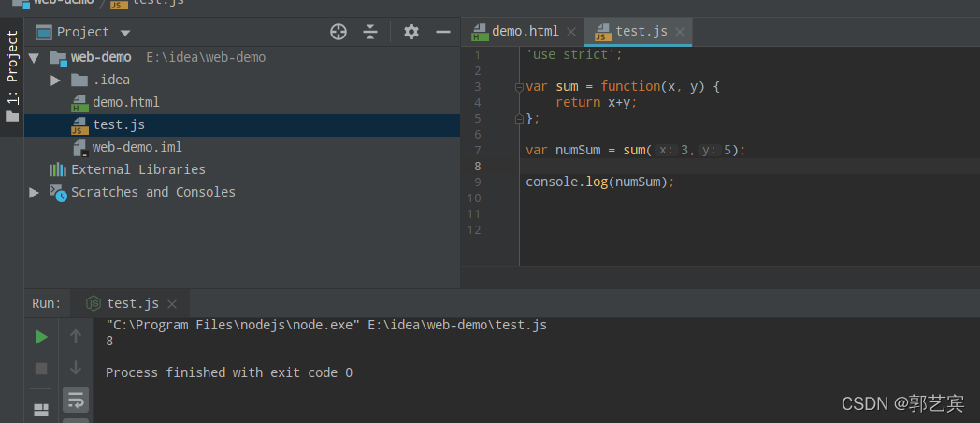
Task: Collapse all in the Project panel
Action: click(x=370, y=32)
